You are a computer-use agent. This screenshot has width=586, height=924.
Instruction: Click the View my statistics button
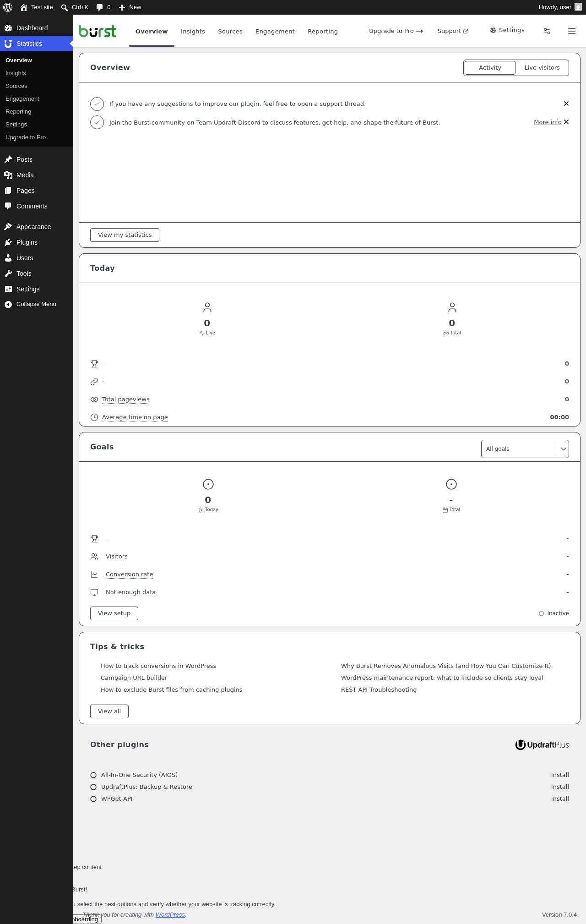point(125,235)
